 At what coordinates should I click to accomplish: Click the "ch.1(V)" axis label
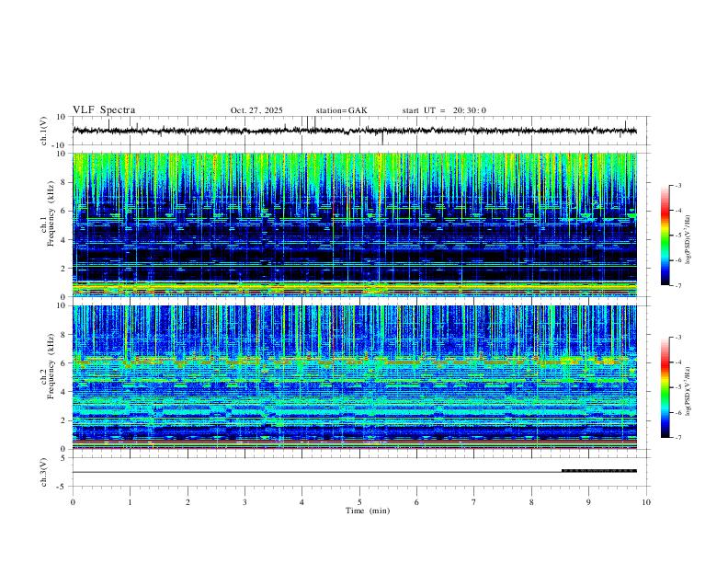click(x=43, y=131)
